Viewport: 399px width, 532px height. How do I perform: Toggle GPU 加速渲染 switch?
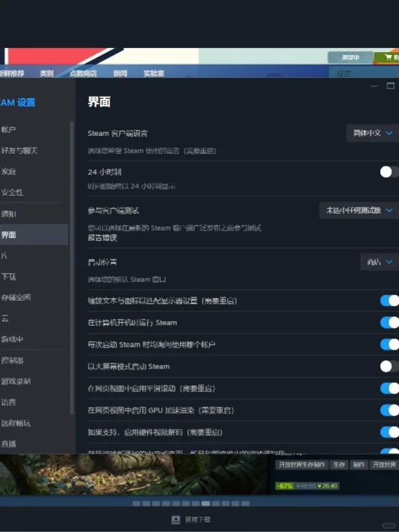click(x=389, y=410)
